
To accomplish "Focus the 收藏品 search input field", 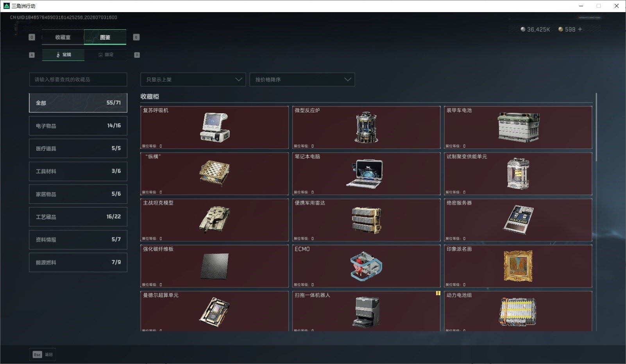I will (78, 79).
